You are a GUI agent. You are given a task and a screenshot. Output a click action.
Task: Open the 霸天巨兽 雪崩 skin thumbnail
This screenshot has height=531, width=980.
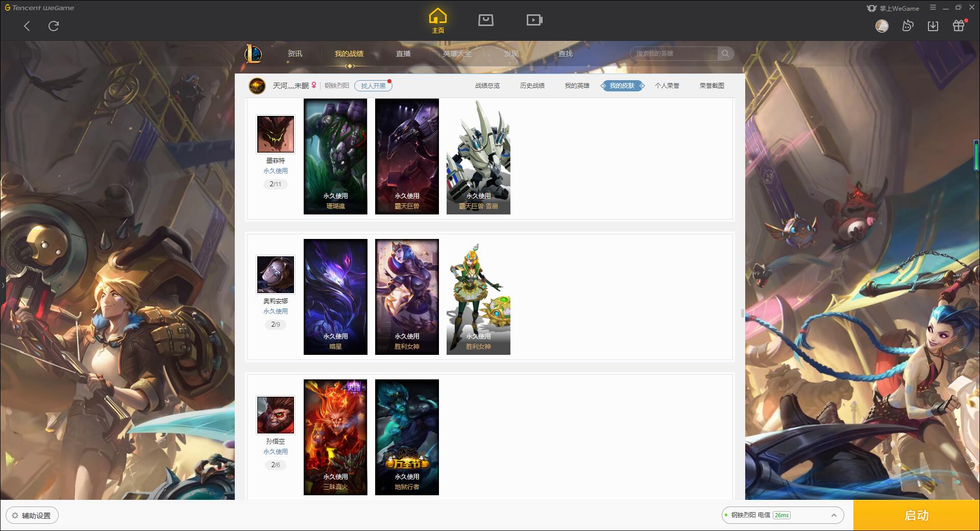coord(478,156)
